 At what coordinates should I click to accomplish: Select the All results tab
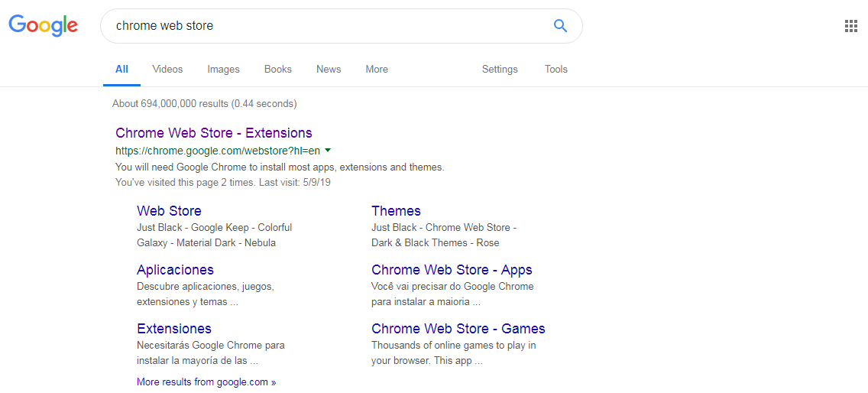tap(121, 70)
